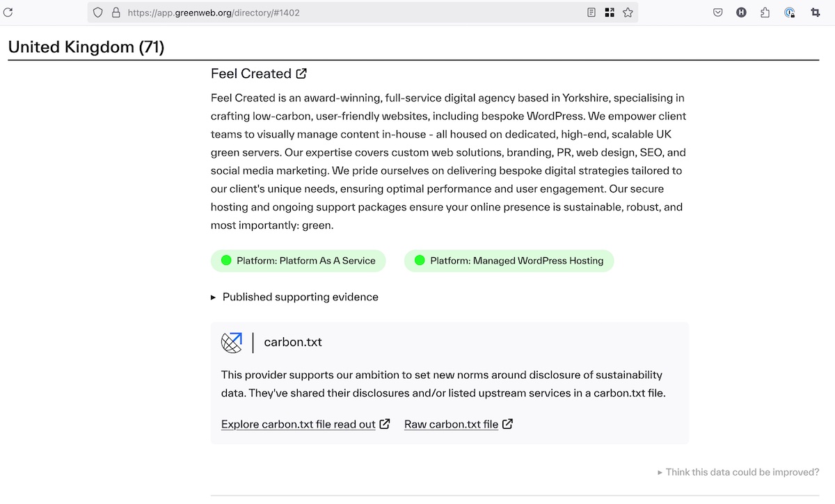Open external link icon beside Feel Created

point(301,74)
